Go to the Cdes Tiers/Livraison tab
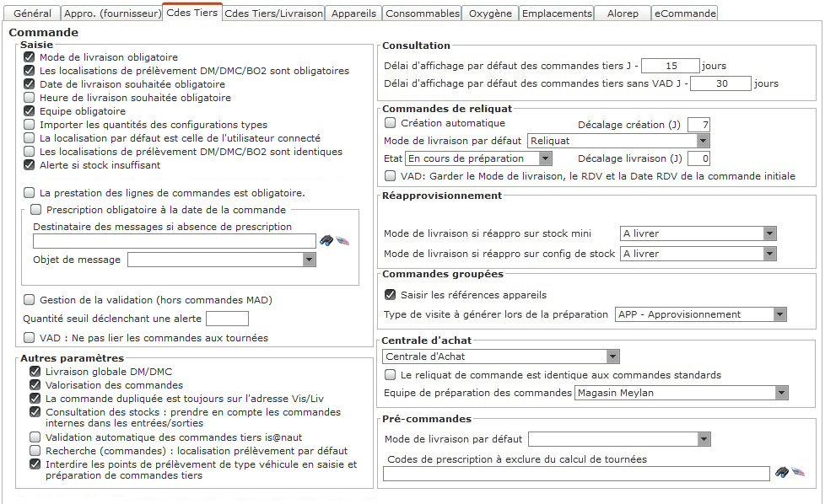The width and height of the screenshot is (825, 504). point(273,13)
